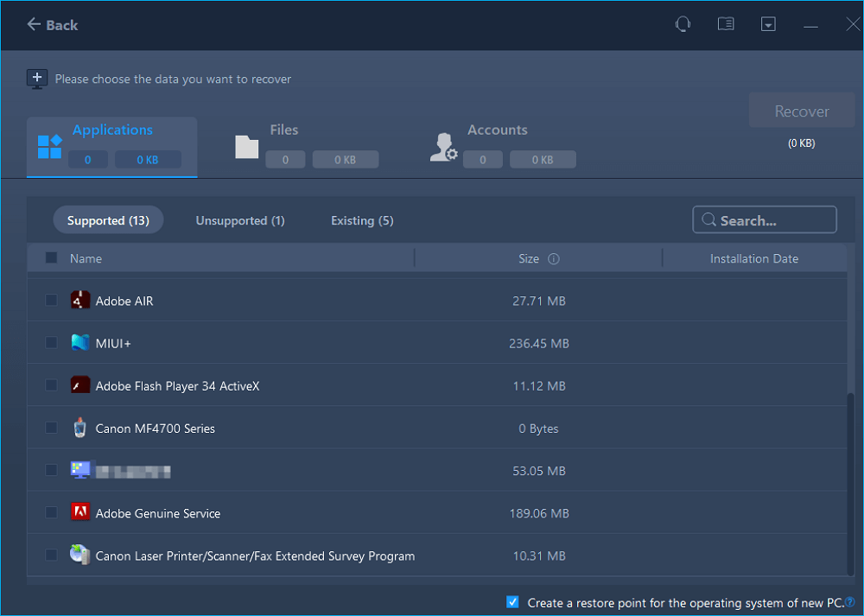Click the Adobe Genuine Service icon
Image resolution: width=864 pixels, height=616 pixels.
tap(80, 512)
